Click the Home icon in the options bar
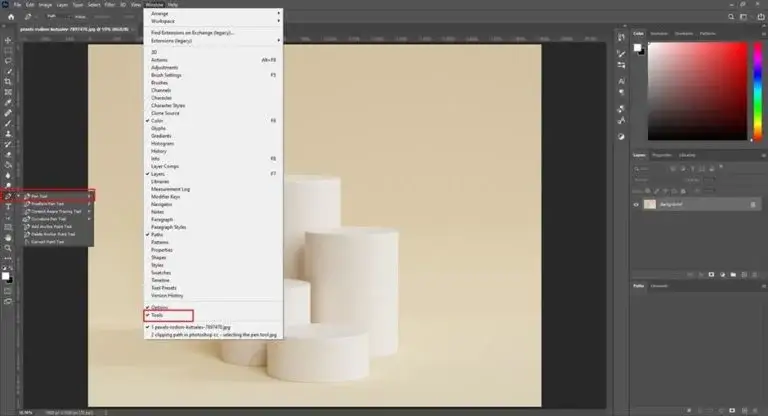The image size is (768, 416). click(x=11, y=17)
